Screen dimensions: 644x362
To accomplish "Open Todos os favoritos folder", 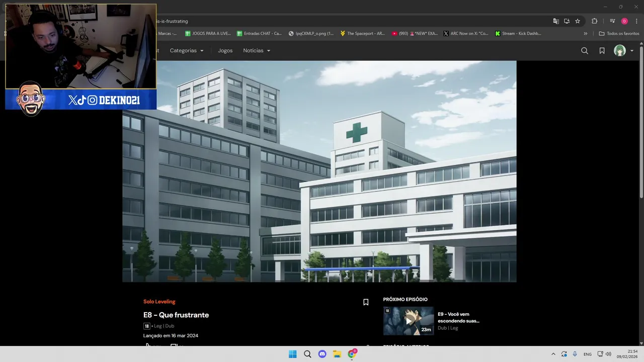I will [x=619, y=33].
